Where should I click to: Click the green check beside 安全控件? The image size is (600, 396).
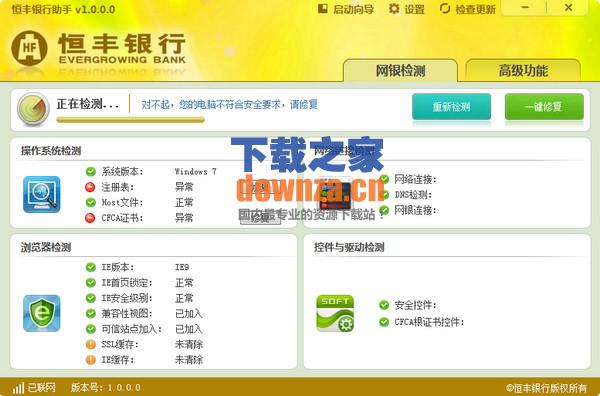point(384,305)
